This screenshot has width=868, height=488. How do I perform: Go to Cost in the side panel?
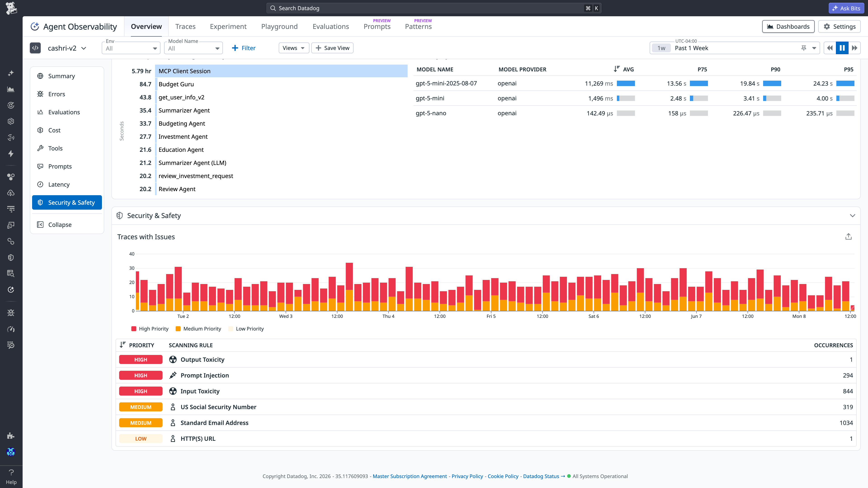click(67, 130)
